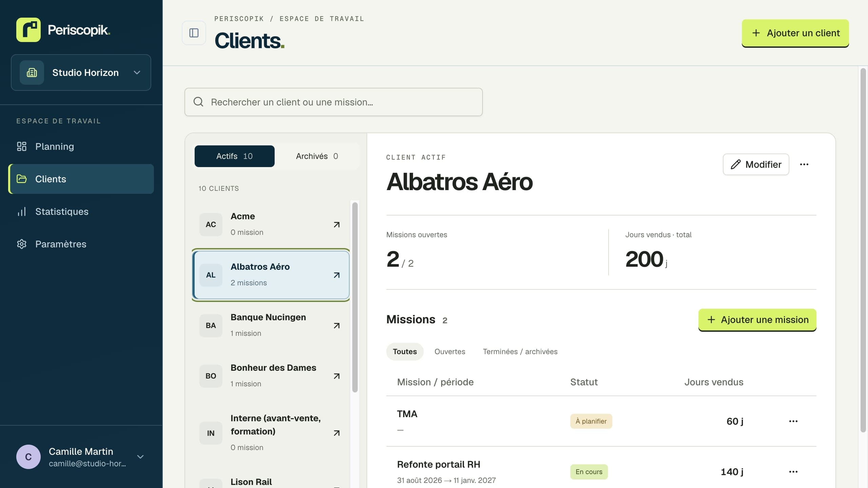868x488 pixels.
Task: Toggle the sidebar panel icon
Action: pos(194,33)
